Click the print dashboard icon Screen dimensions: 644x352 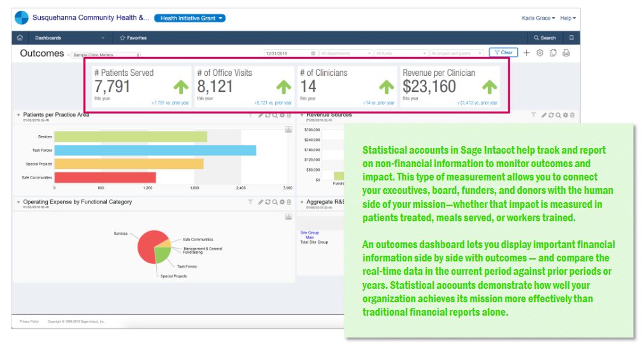(x=566, y=53)
